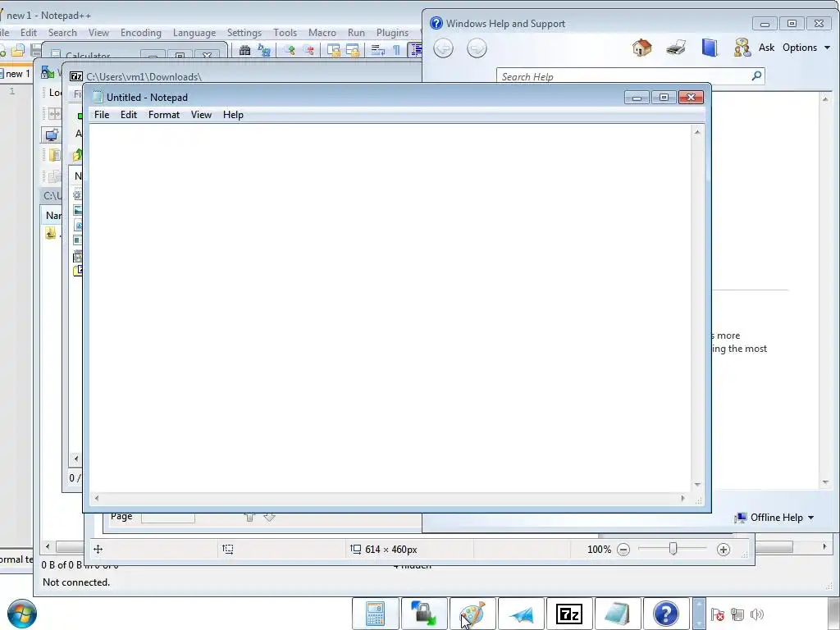
Task: Click Notepad++ Zoom In toolbar icon
Action: [290, 50]
